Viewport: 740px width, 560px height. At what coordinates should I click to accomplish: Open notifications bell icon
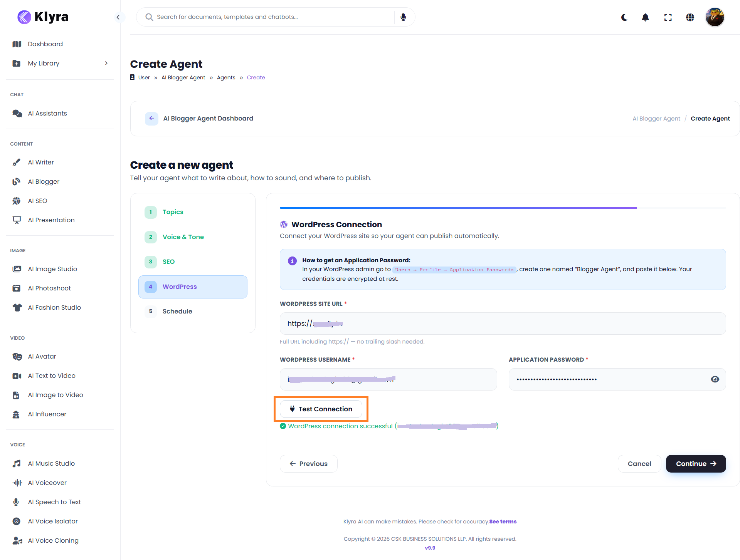coord(646,17)
